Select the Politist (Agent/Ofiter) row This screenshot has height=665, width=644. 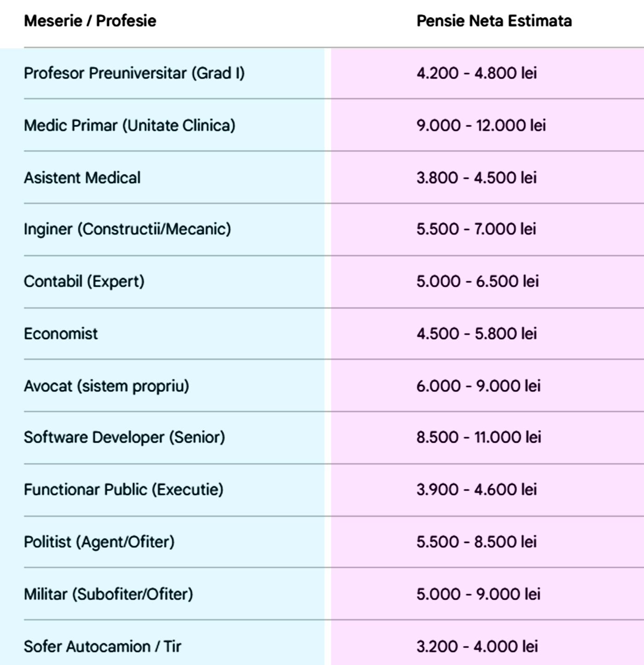click(99, 542)
